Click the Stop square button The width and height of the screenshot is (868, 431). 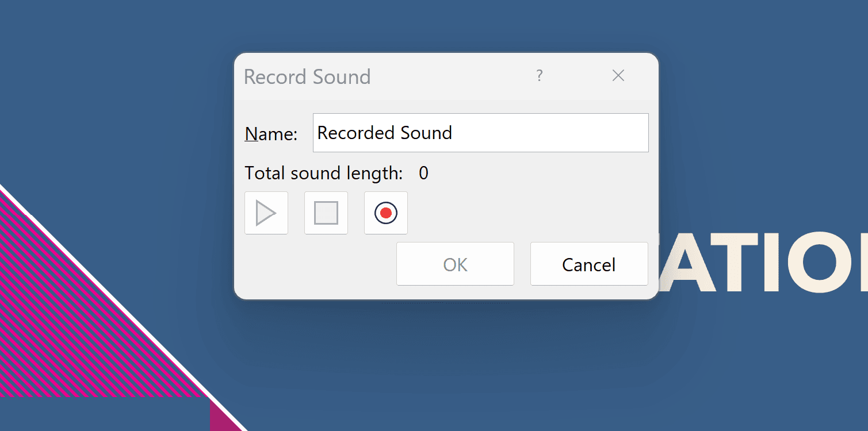(326, 213)
